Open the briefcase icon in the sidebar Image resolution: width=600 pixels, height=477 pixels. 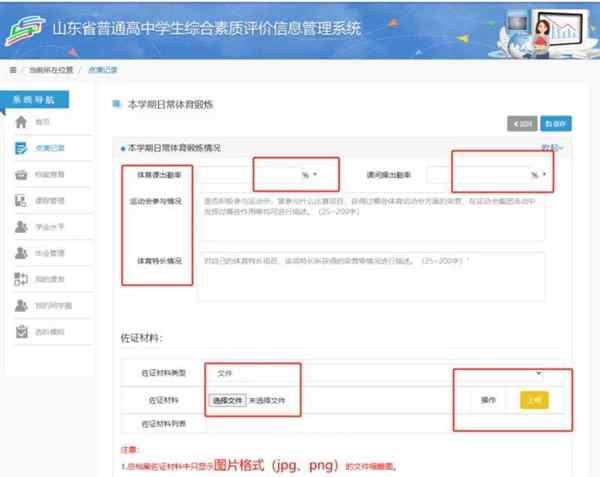pyautogui.click(x=21, y=174)
